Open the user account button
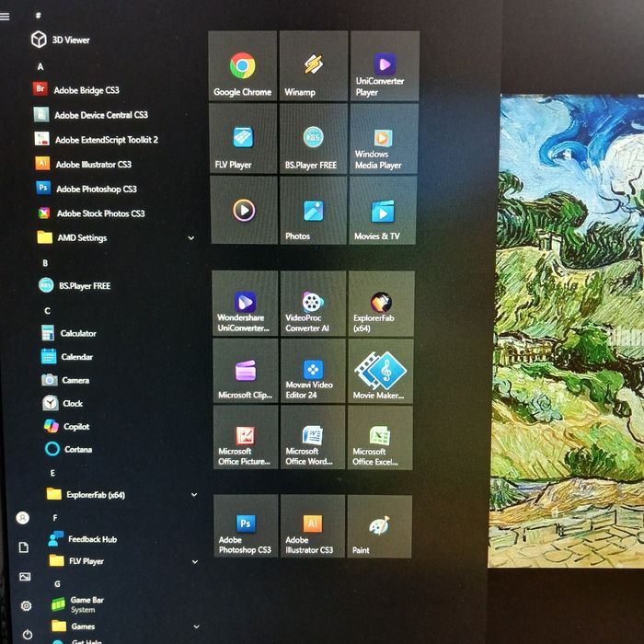 pyautogui.click(x=23, y=517)
